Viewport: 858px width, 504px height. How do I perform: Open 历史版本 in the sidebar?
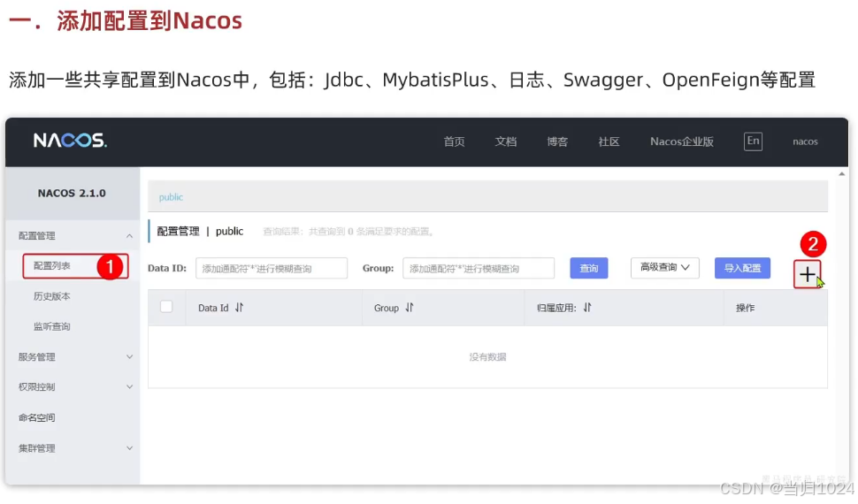tap(52, 296)
